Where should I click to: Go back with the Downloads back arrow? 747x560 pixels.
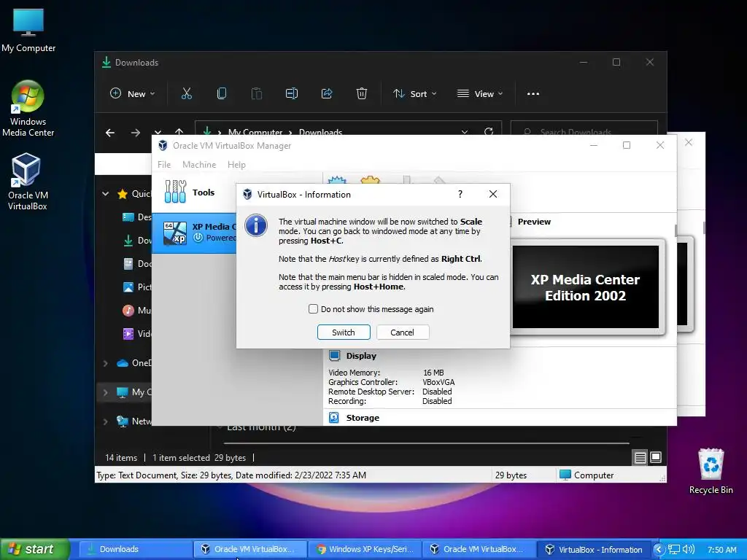(110, 133)
